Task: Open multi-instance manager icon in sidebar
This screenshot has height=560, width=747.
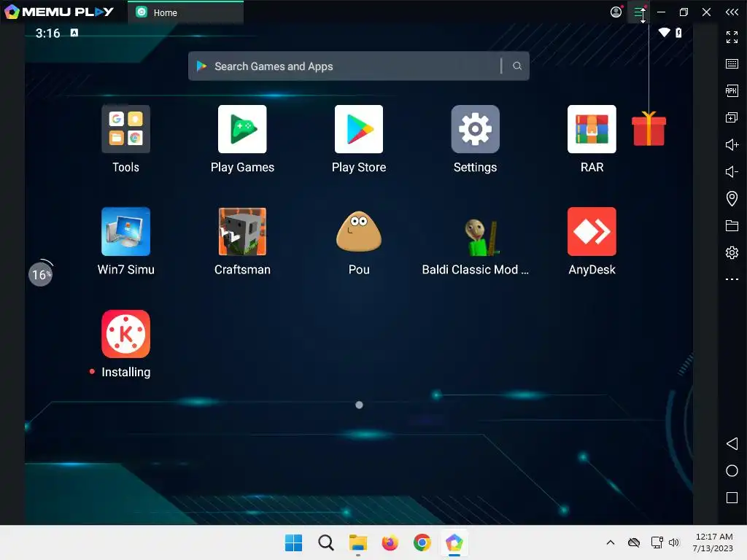Action: [x=732, y=117]
